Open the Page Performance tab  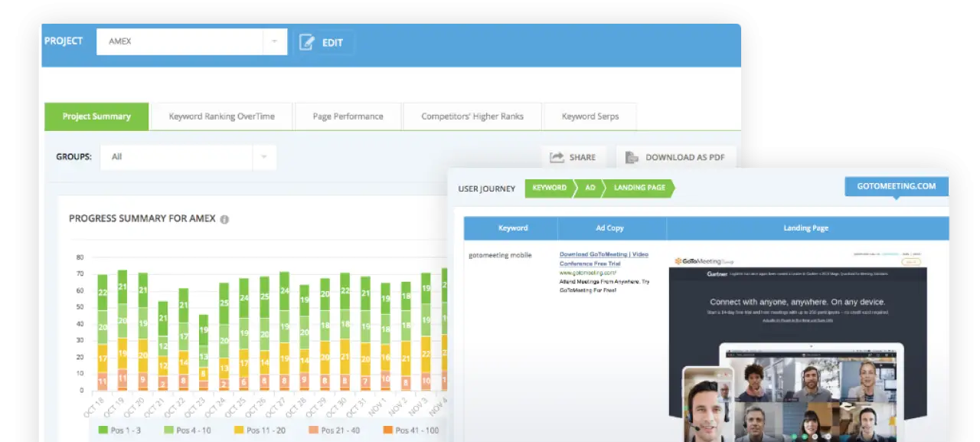pos(348,116)
